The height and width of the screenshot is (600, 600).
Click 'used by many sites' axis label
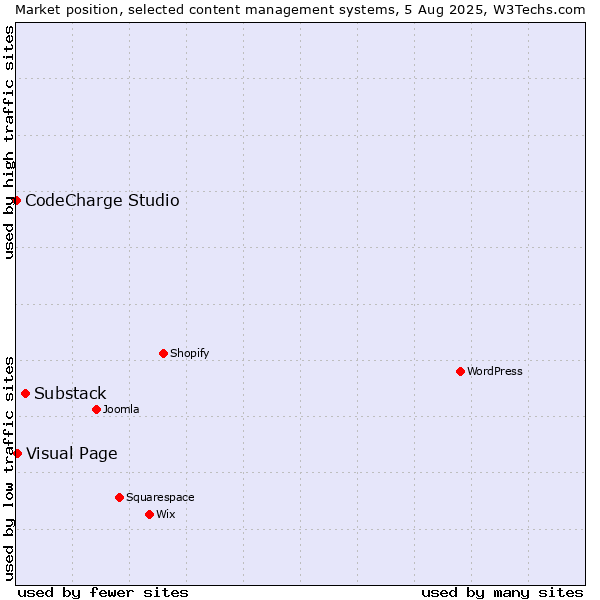(502, 593)
